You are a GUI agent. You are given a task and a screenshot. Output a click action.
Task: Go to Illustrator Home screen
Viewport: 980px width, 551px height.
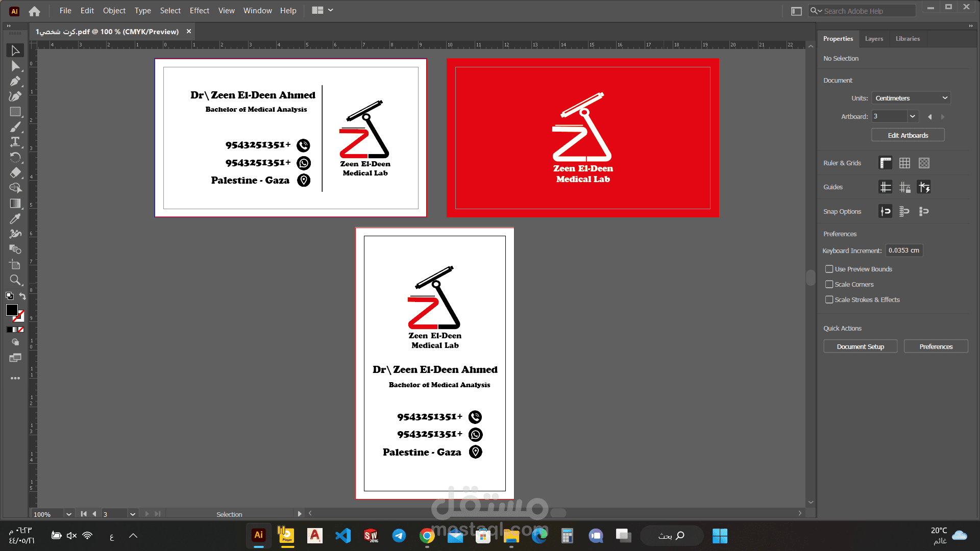click(x=34, y=11)
